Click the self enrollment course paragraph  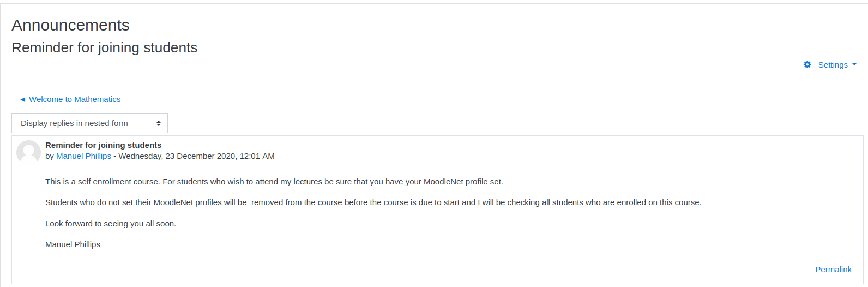point(274,182)
